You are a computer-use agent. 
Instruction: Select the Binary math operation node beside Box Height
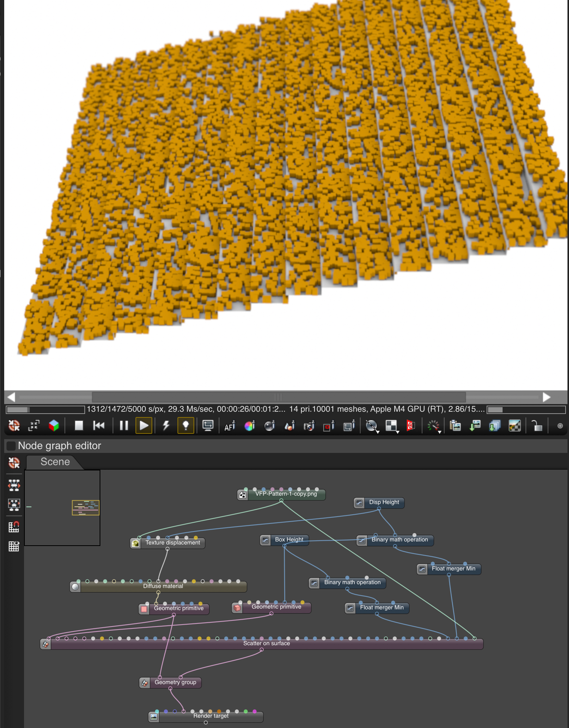pos(395,540)
